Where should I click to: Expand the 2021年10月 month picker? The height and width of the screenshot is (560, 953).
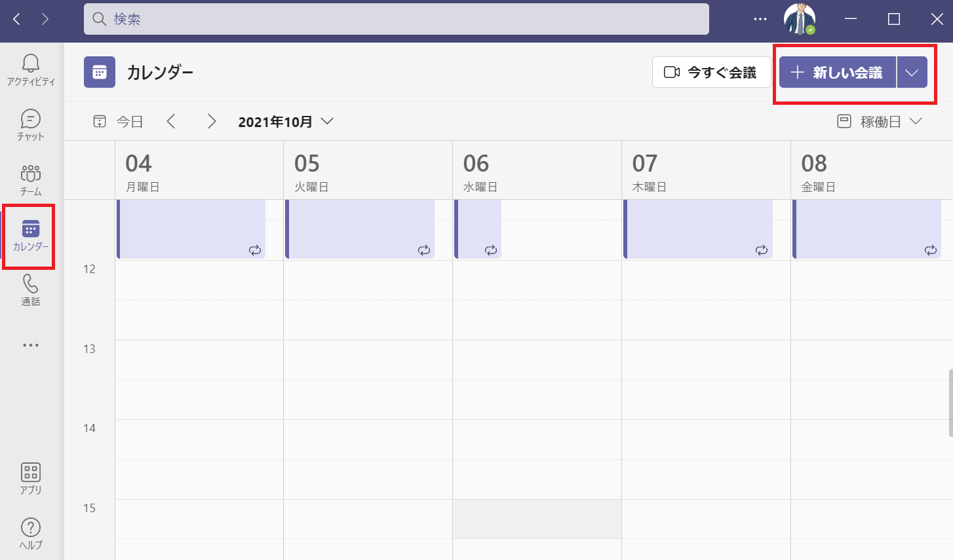(286, 122)
